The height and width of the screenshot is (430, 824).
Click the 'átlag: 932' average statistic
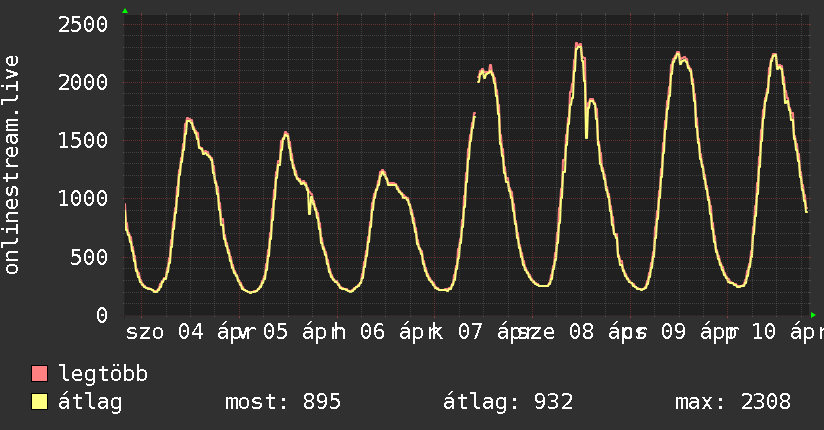507,402
